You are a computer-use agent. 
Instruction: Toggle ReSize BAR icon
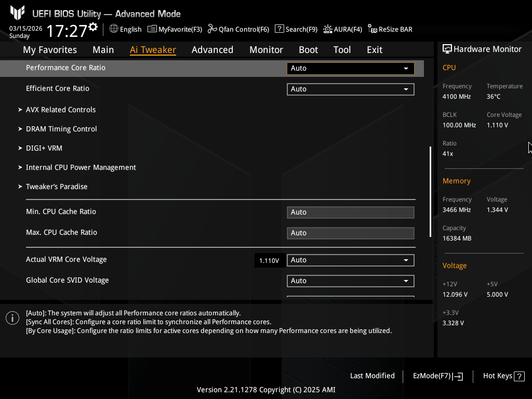[373, 29]
